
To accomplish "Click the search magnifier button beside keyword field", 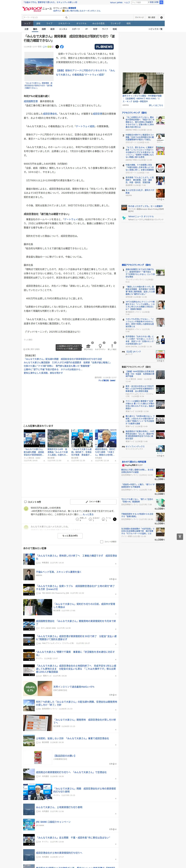I will [66, 18].
